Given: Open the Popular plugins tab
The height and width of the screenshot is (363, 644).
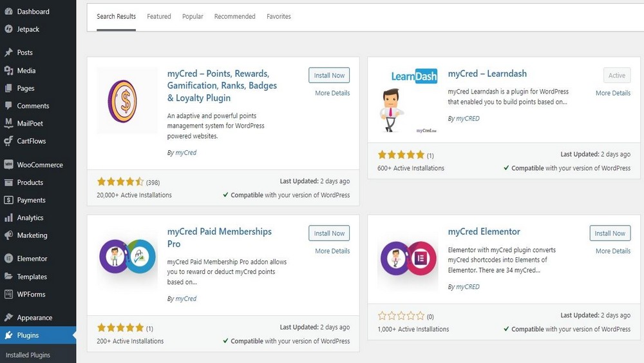Looking at the screenshot, I should click(193, 16).
